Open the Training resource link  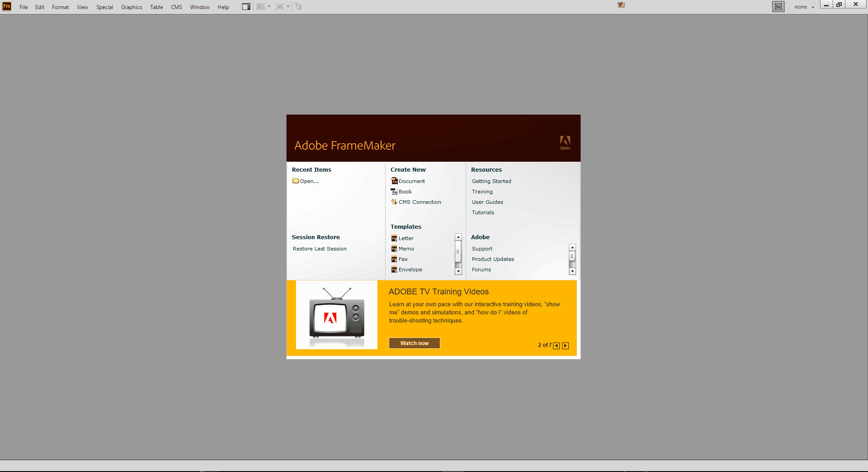482,192
